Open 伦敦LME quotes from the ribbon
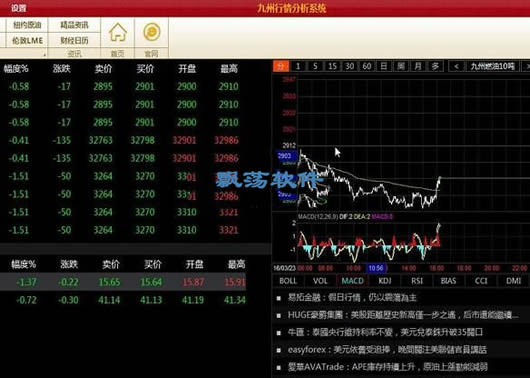 [27, 41]
